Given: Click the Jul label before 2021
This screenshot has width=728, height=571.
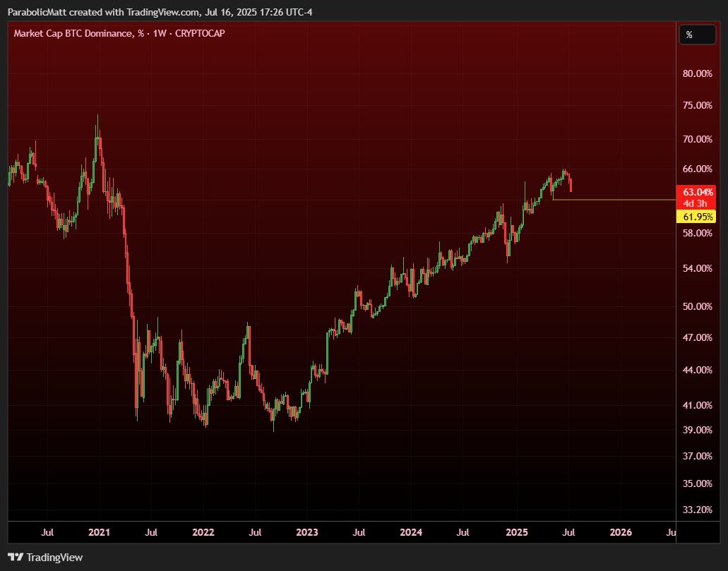Looking at the screenshot, I should 47,532.
